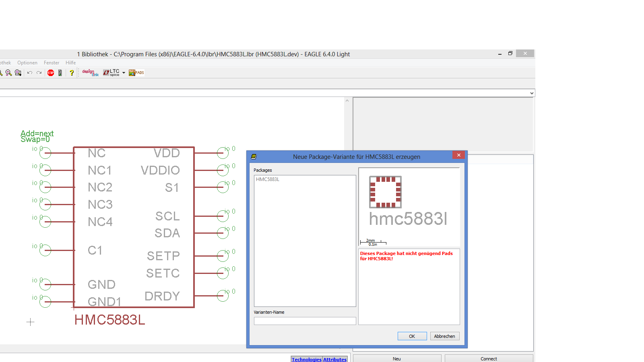Screen dimensions: 644x362
Task: Expand the command line history dropdown
Action: click(x=532, y=93)
